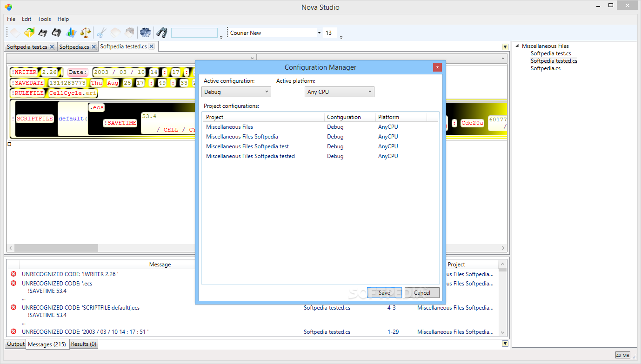The height and width of the screenshot is (364, 641).
Task: Open the font toolbar overflow arrow
Action: point(341,37)
